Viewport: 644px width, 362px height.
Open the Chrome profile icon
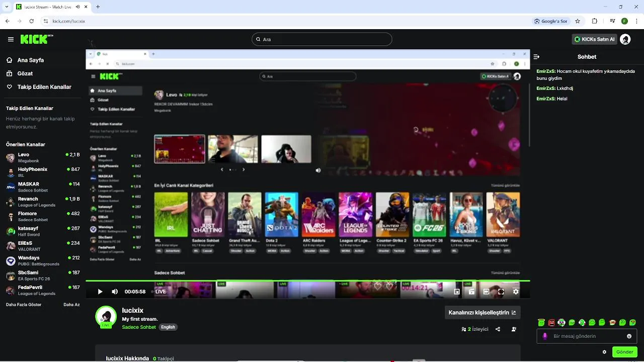click(x=624, y=21)
